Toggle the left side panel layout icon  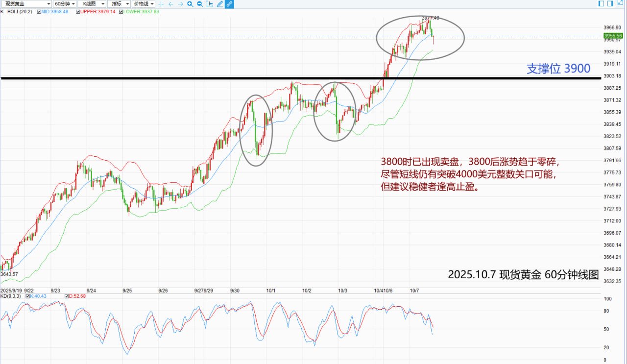(602, 4)
